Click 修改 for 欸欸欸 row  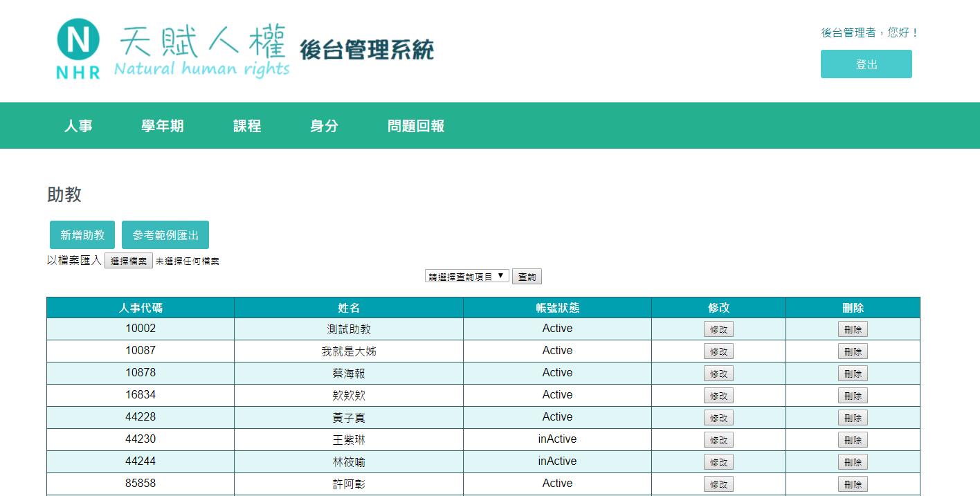(718, 396)
